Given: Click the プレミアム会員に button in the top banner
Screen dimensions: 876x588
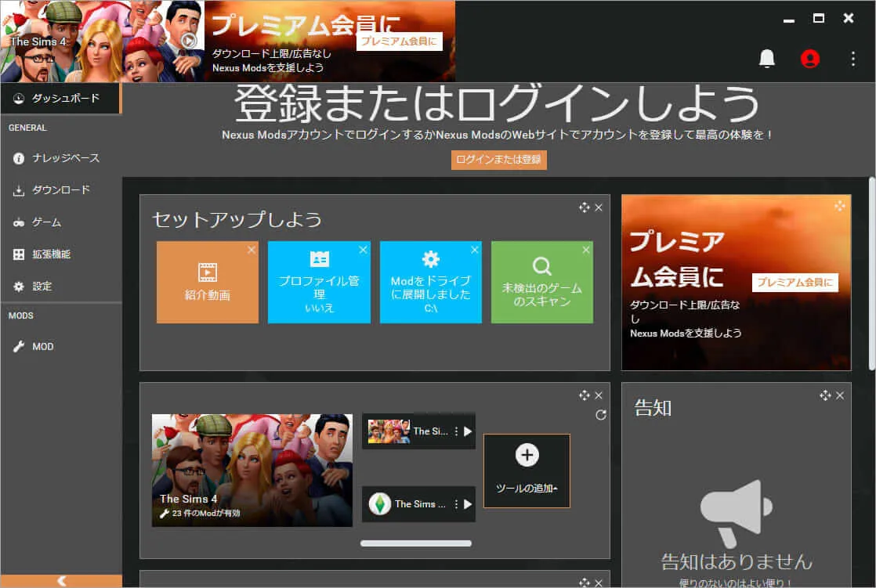Looking at the screenshot, I should (x=400, y=41).
